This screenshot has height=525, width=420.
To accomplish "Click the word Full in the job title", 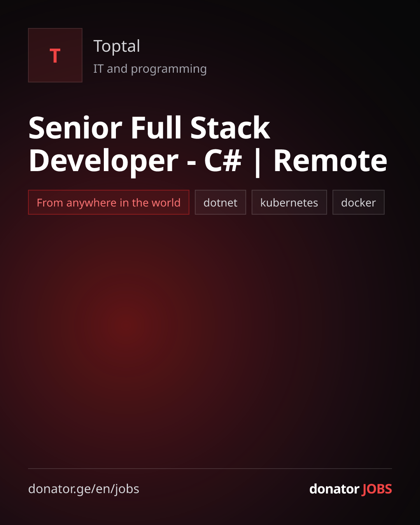I will click(156, 128).
